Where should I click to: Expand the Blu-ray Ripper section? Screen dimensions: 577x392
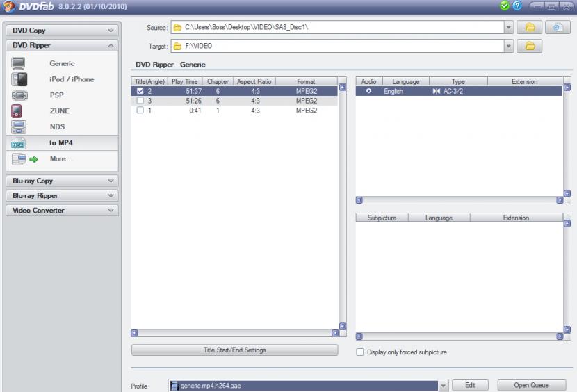(62, 195)
